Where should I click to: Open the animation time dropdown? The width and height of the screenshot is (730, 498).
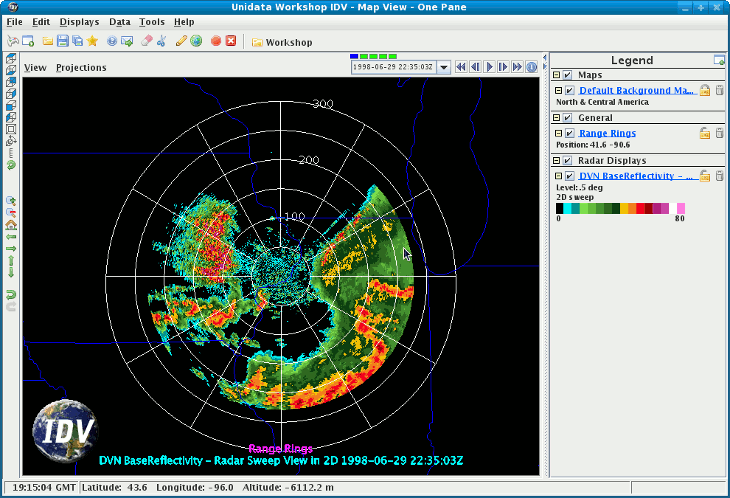point(444,67)
